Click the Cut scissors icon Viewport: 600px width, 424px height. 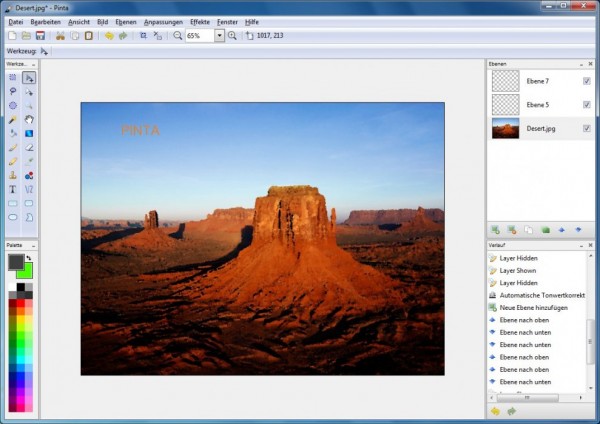click(x=60, y=36)
